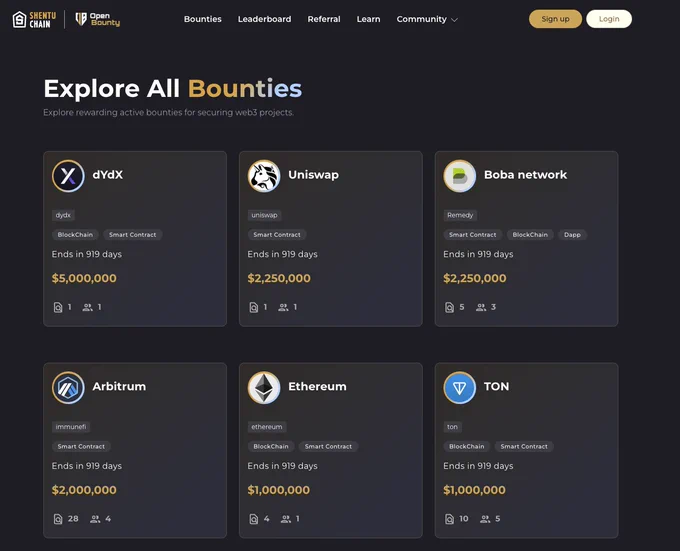The image size is (680, 551).
Task: Select the Dapp tag on Boba card
Action: (572, 235)
